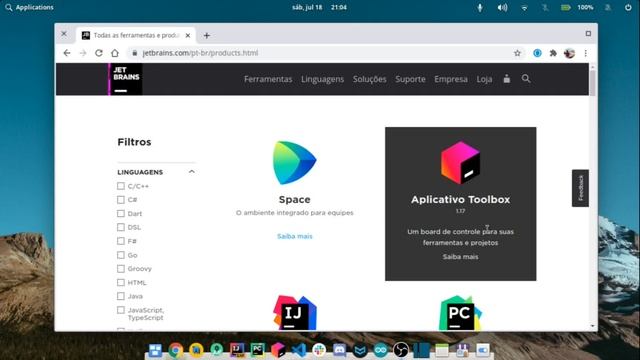Open the PyCharm product logo
Image resolution: width=640 pixels, height=360 pixels.
click(460, 313)
